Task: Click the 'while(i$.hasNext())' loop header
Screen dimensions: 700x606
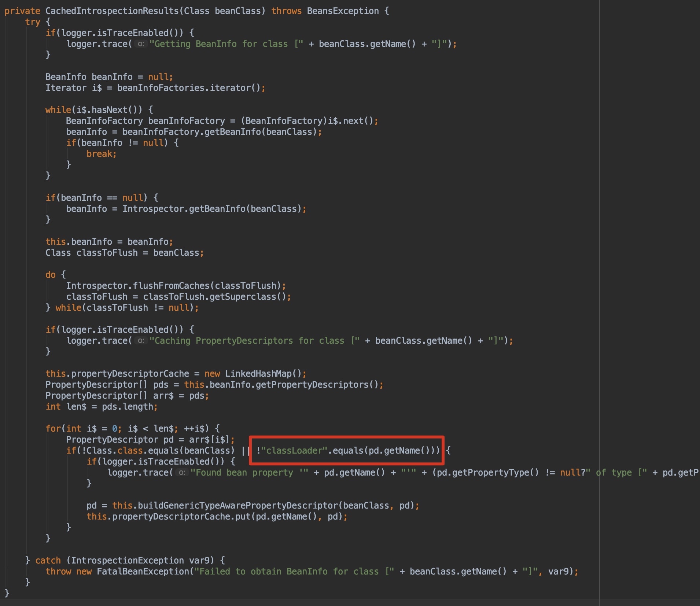Action: tap(99, 110)
